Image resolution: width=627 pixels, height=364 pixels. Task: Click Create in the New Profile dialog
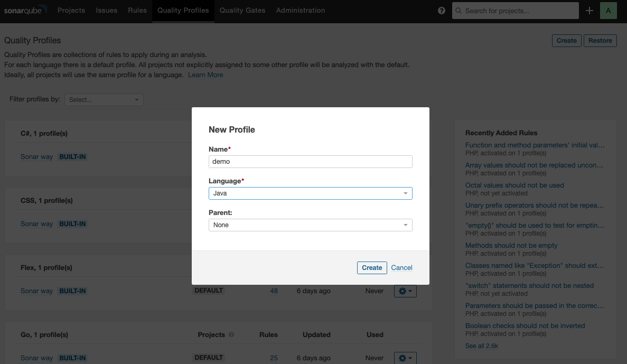coord(372,267)
